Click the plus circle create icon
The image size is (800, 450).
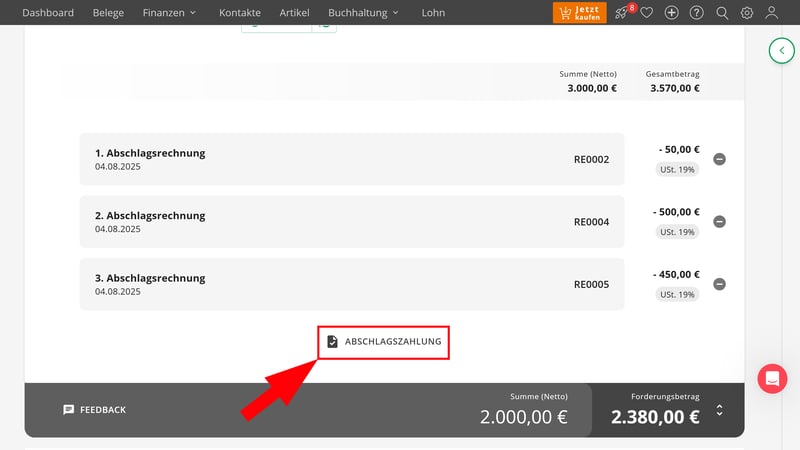click(x=672, y=13)
